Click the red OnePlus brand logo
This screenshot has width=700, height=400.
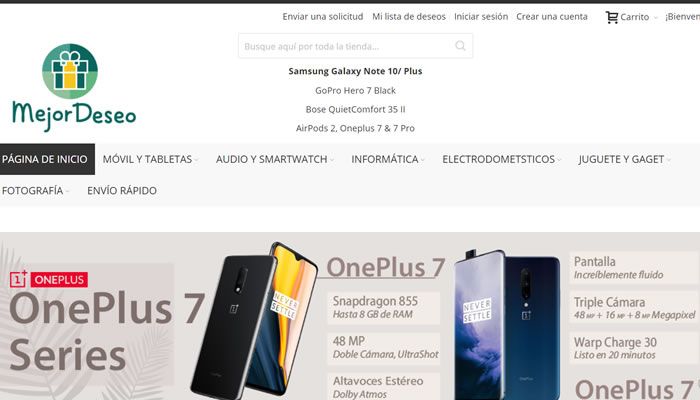click(49, 279)
